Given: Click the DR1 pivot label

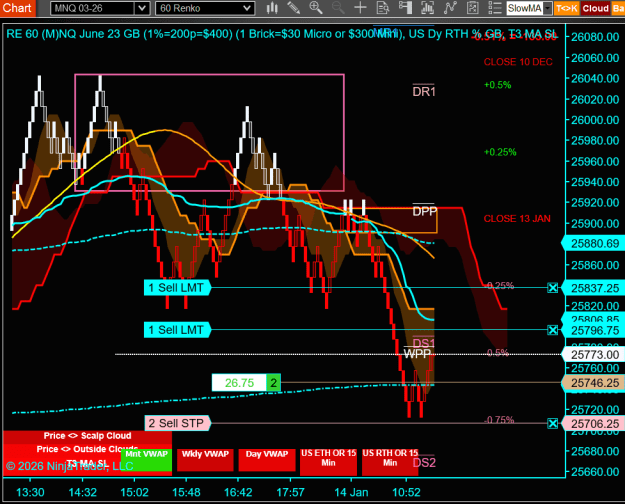Looking at the screenshot, I should point(424,92).
